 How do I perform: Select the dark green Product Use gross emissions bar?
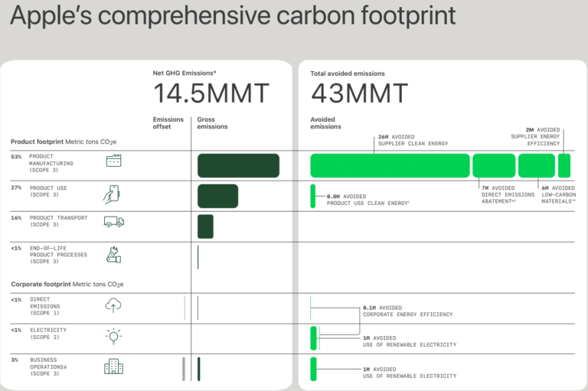click(218, 196)
